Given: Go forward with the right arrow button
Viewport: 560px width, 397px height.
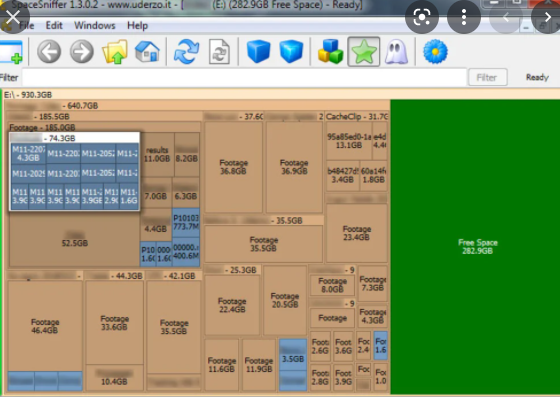Looking at the screenshot, I should (82, 52).
